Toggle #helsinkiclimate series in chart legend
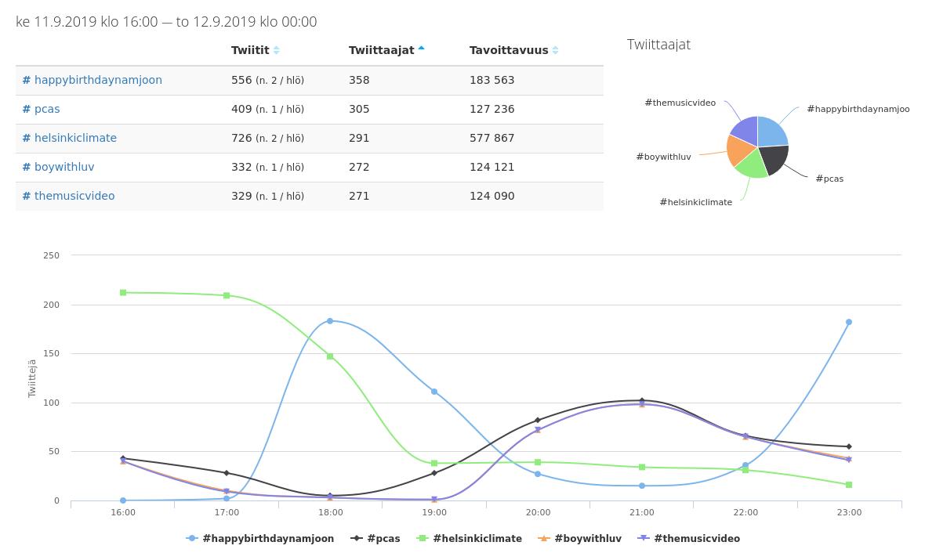The image size is (925, 560). 469,538
